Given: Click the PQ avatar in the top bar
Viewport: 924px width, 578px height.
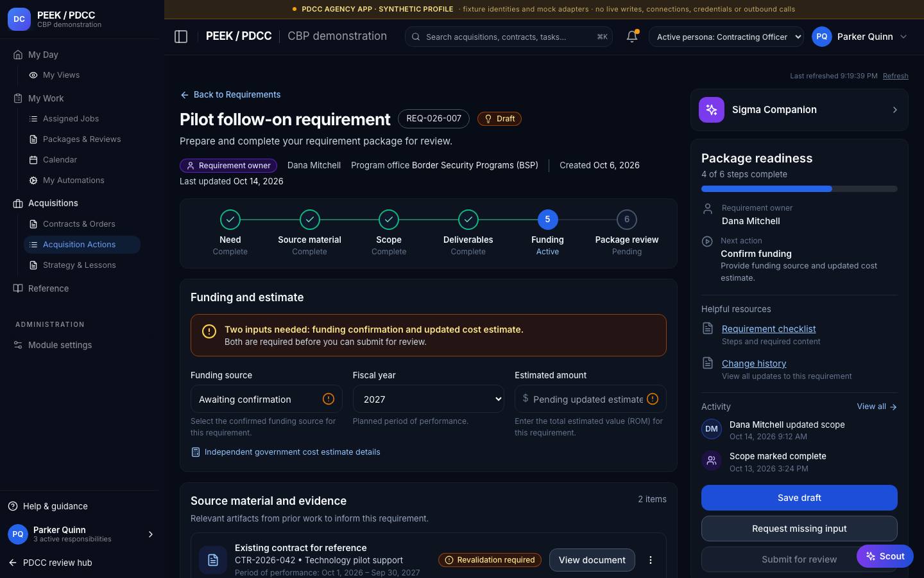Looking at the screenshot, I should (x=822, y=37).
